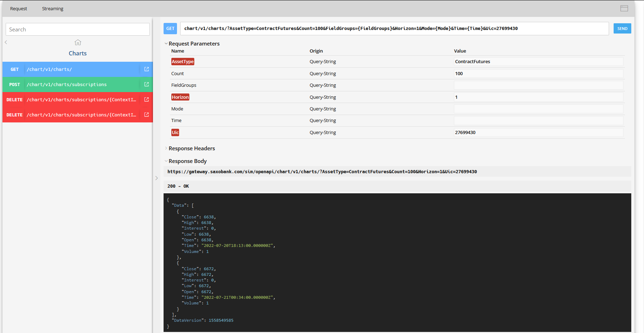
Task: Click the Value column header
Action: coord(460,51)
